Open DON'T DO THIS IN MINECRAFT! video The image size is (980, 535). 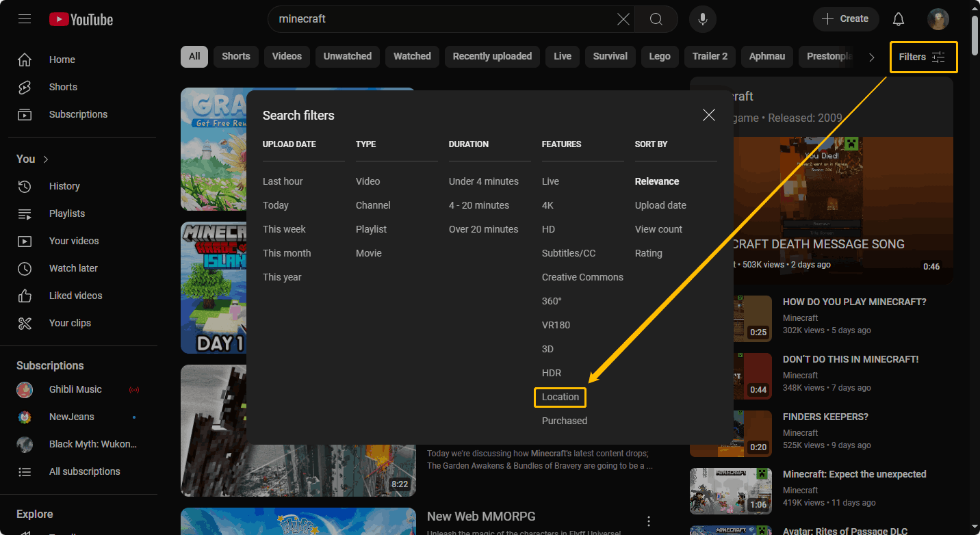[x=851, y=359]
